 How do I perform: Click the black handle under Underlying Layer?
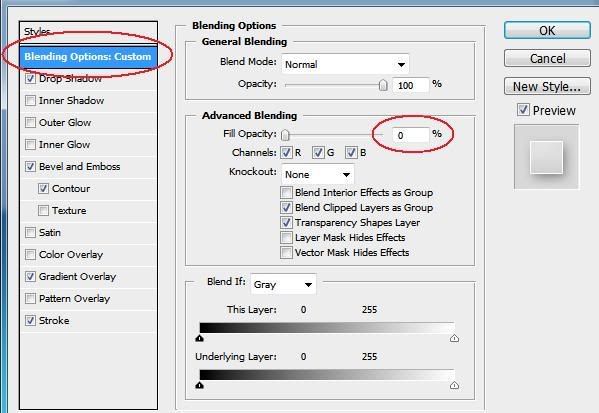199,385
